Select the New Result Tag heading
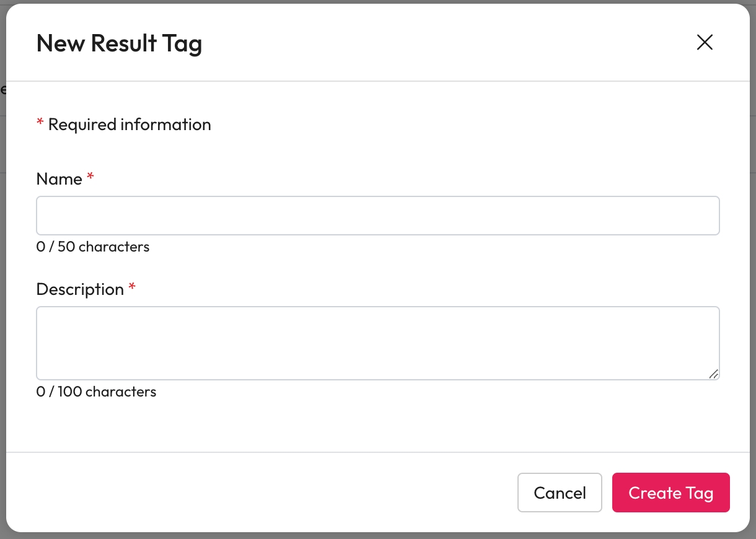Screen dimensions: 756x539 point(119,43)
